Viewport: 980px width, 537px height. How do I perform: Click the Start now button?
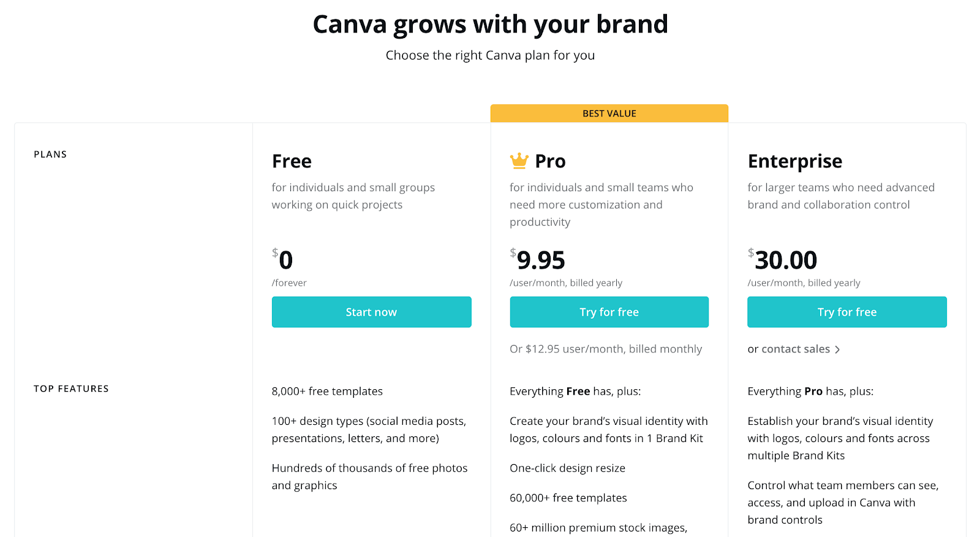pyautogui.click(x=371, y=312)
